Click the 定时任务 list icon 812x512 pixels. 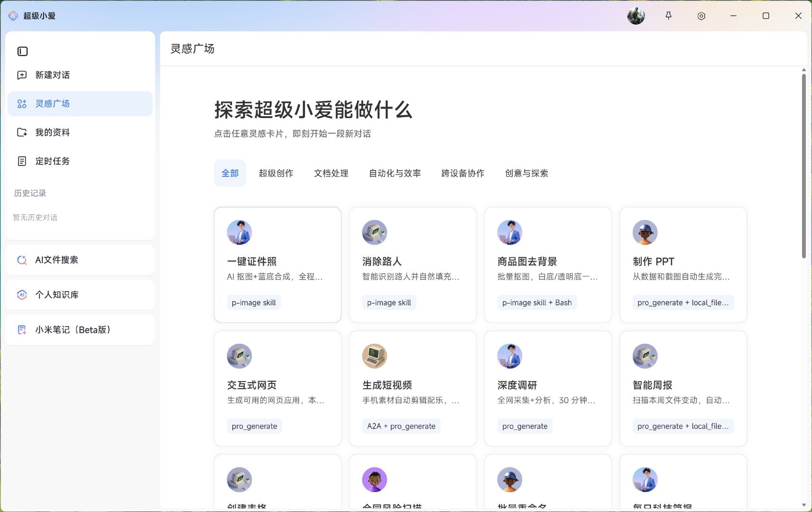point(22,161)
